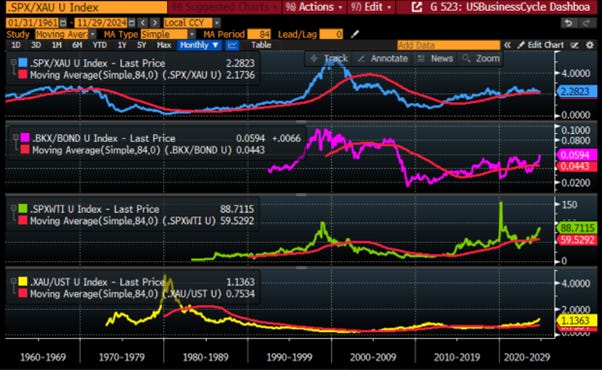
Task: Click the Edit Chart button
Action: click(x=541, y=45)
